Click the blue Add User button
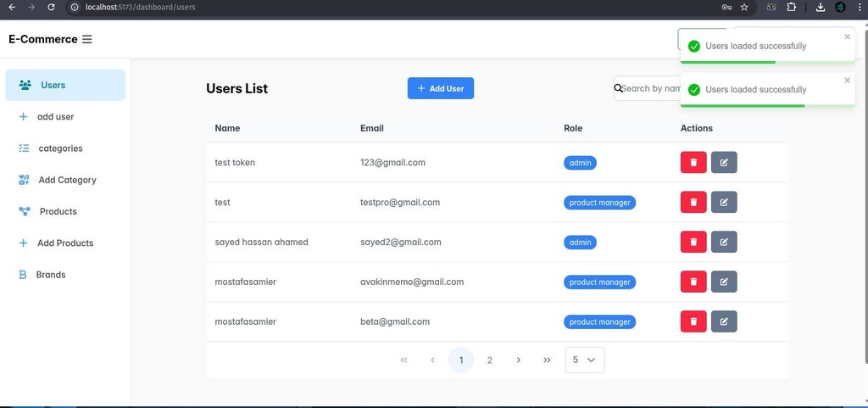 [441, 88]
